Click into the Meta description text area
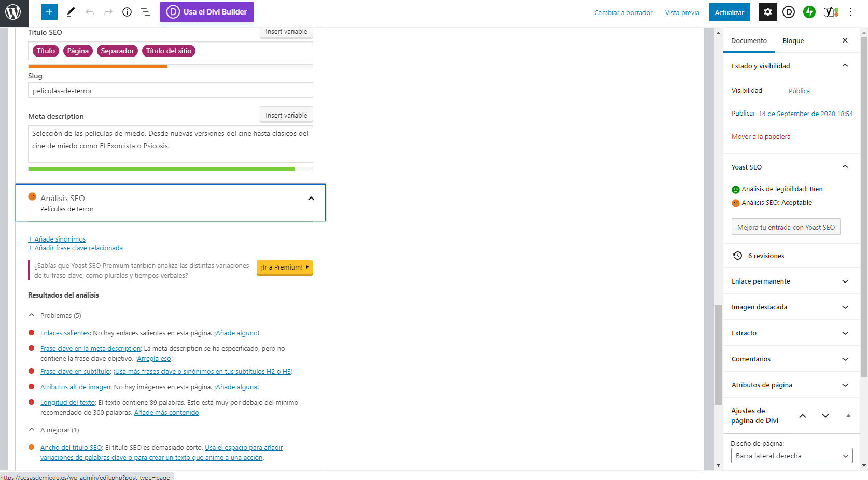This screenshot has height=480, width=868. point(171,144)
